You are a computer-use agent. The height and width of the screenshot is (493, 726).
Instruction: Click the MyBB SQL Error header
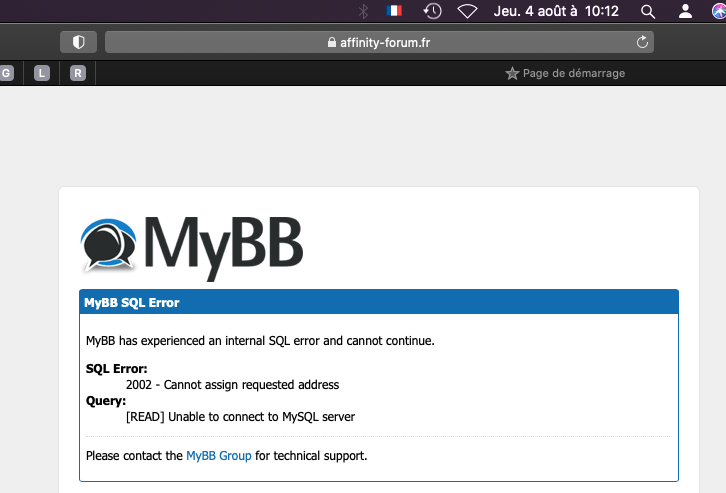[x=379, y=302]
